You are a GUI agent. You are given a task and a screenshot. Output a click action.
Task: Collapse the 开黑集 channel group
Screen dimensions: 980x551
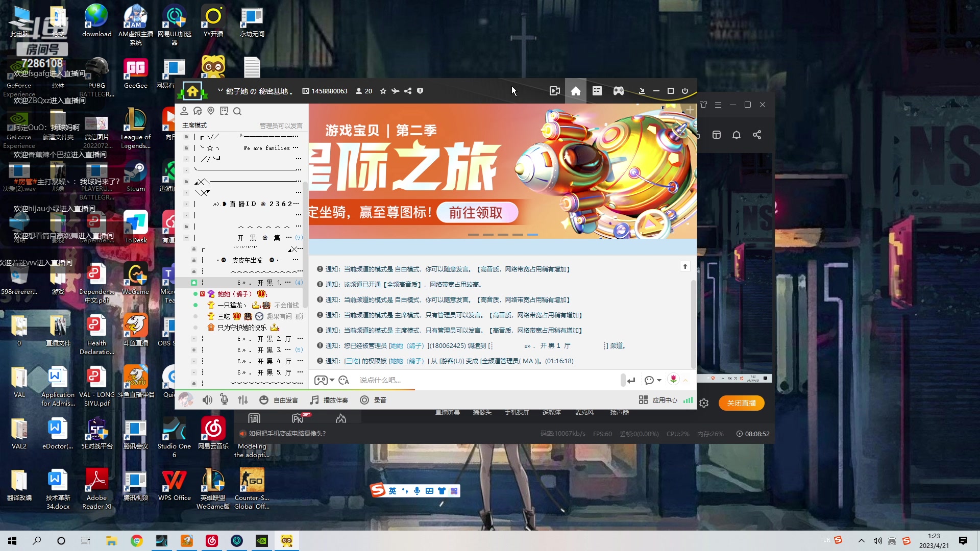click(186, 237)
